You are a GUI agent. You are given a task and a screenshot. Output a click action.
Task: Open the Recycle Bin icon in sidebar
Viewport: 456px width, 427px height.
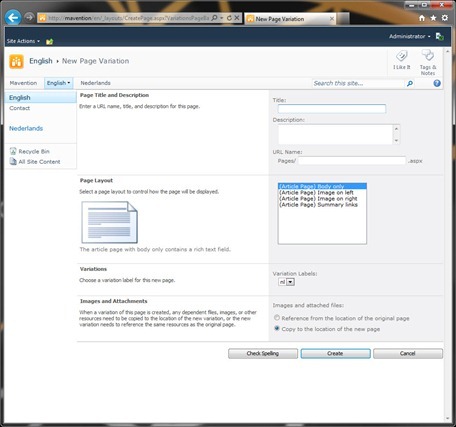coord(13,151)
